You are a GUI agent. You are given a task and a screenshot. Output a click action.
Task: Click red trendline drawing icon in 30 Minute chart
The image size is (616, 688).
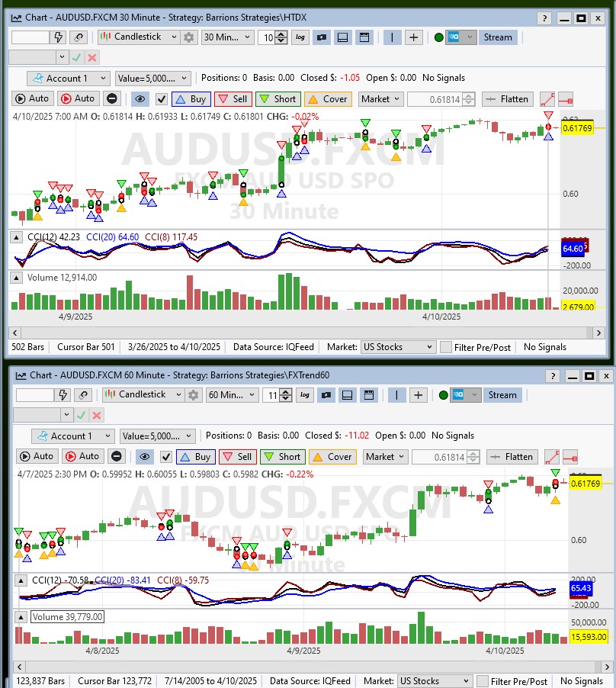(x=547, y=99)
